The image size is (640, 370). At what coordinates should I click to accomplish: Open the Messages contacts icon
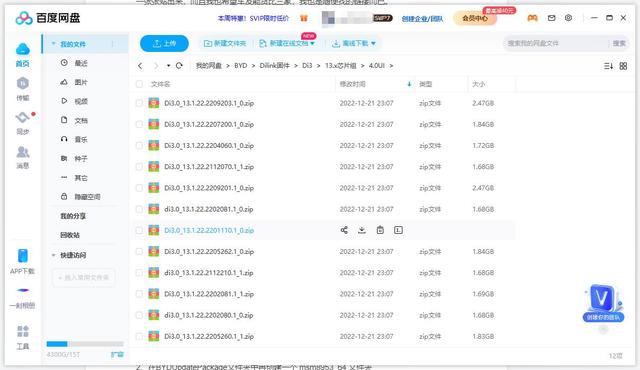click(22, 152)
